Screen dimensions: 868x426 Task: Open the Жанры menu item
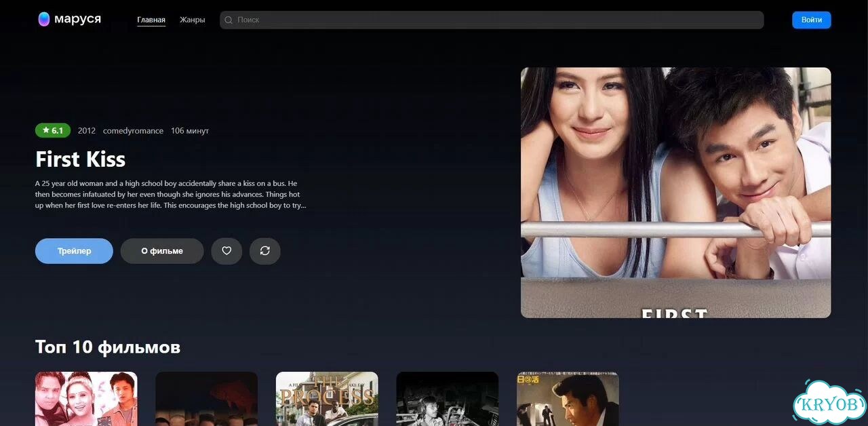193,20
